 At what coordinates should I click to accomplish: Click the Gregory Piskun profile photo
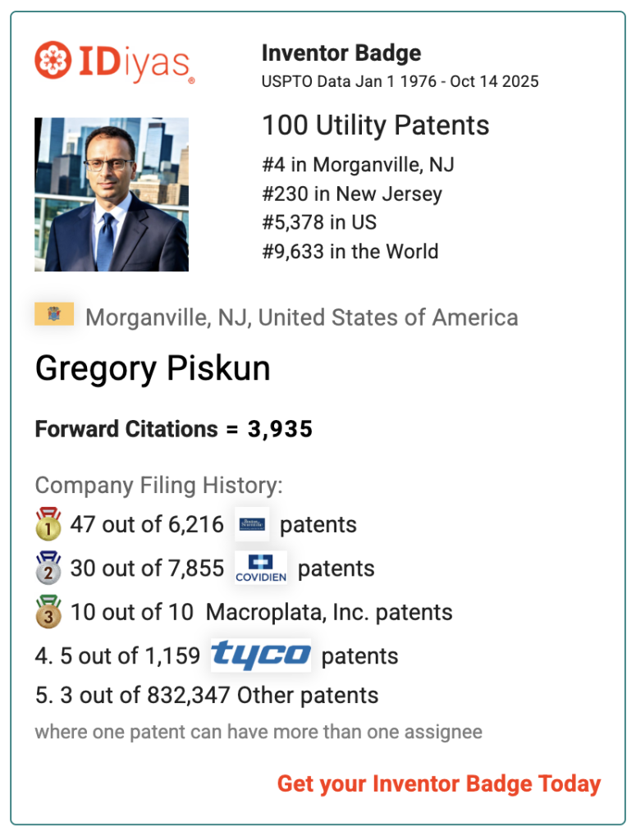point(112,194)
